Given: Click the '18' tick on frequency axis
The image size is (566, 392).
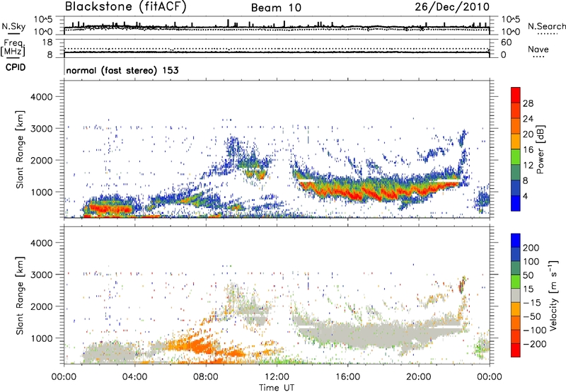Looking at the screenshot, I should click(x=47, y=42).
